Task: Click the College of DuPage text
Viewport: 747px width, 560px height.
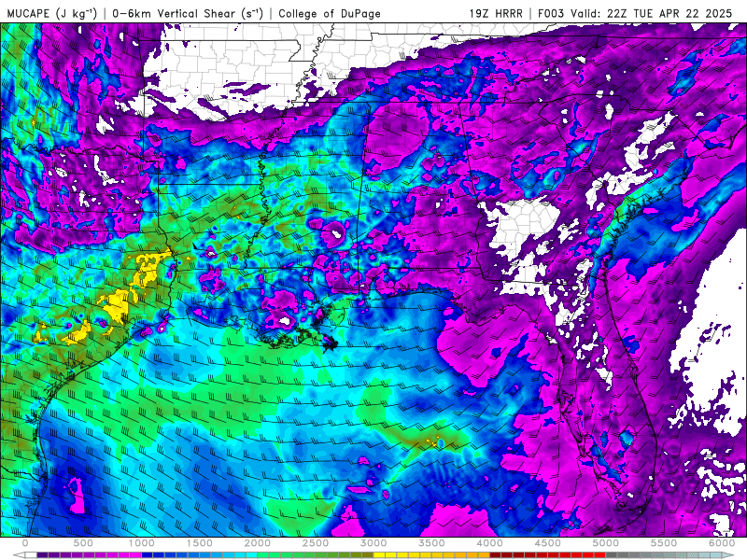Action: [330, 13]
